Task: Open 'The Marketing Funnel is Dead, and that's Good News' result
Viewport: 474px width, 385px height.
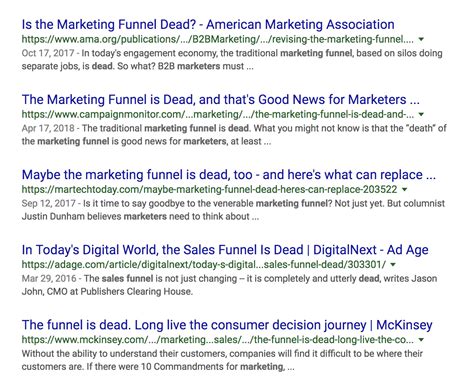Action: [221, 100]
